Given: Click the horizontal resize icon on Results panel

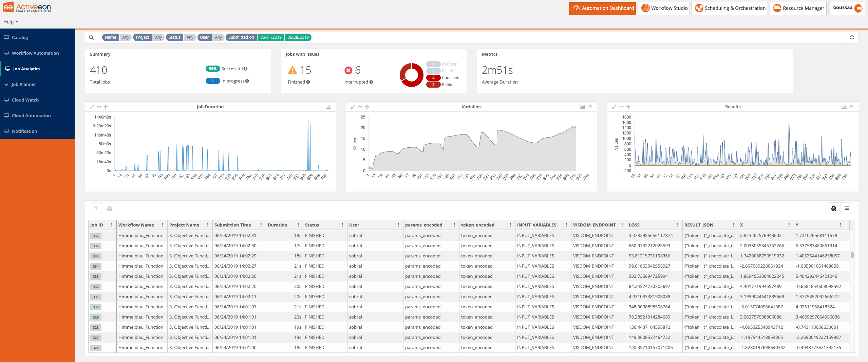Looking at the screenshot, I should 621,107.
